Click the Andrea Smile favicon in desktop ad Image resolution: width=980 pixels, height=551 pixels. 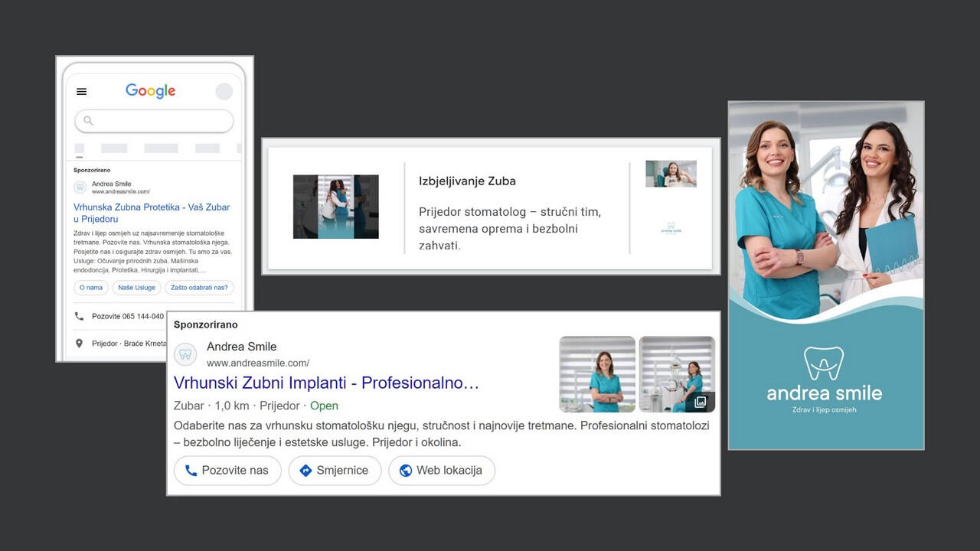(185, 354)
